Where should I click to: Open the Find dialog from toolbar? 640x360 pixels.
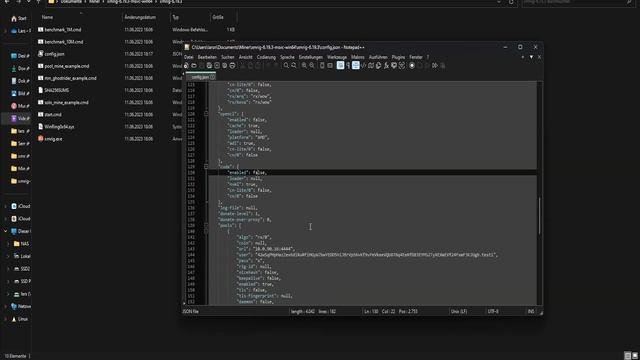286,65
